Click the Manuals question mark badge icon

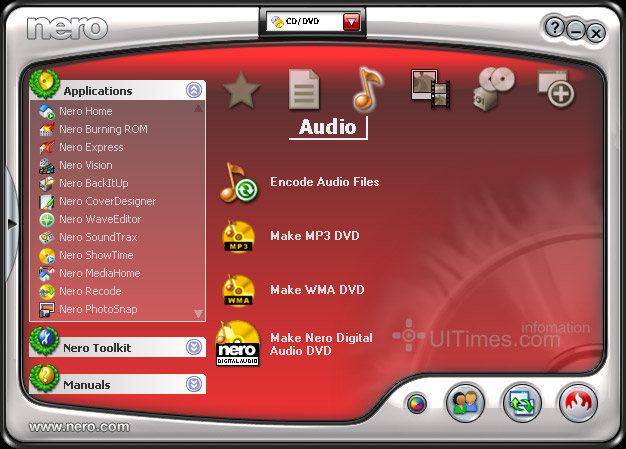[44, 378]
